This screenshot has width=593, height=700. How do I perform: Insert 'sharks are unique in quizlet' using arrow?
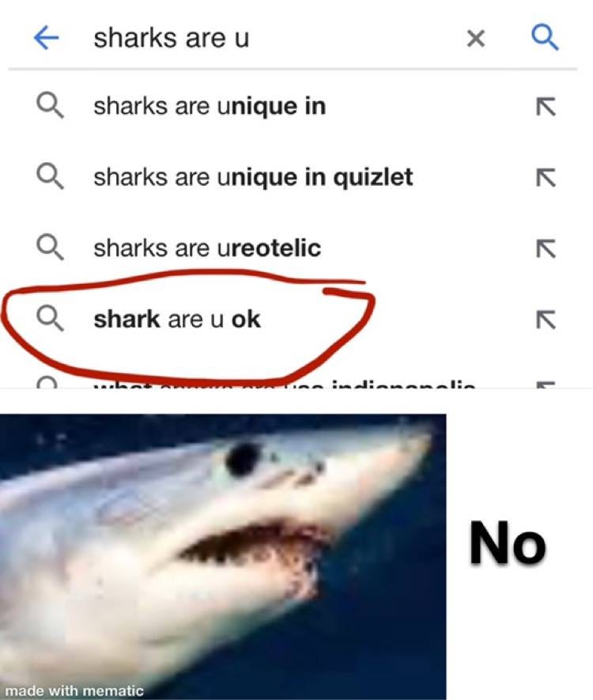[x=546, y=178]
